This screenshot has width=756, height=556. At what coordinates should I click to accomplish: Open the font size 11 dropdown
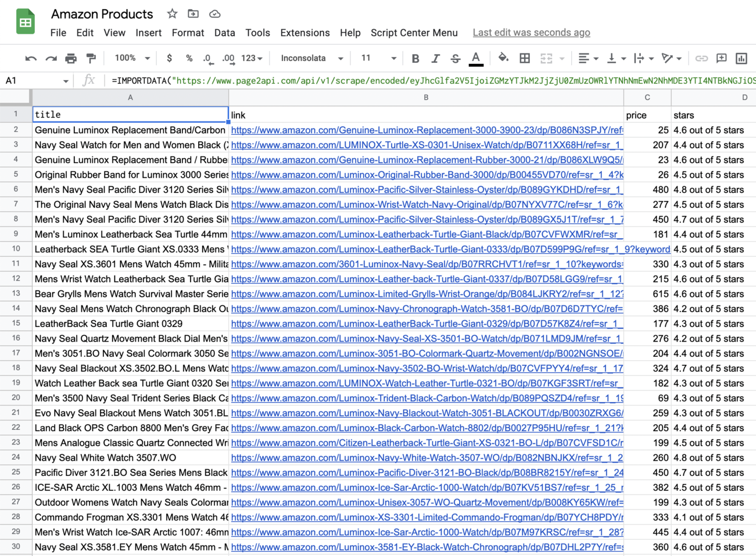(x=378, y=58)
